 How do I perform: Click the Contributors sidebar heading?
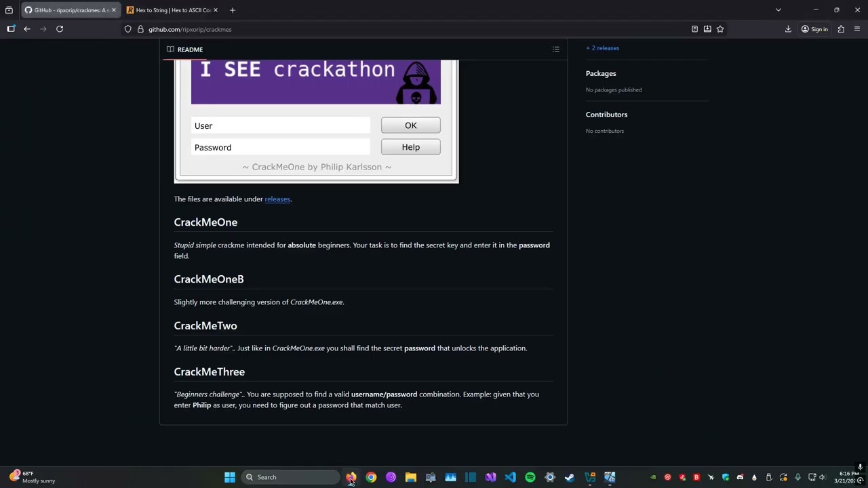(x=607, y=115)
